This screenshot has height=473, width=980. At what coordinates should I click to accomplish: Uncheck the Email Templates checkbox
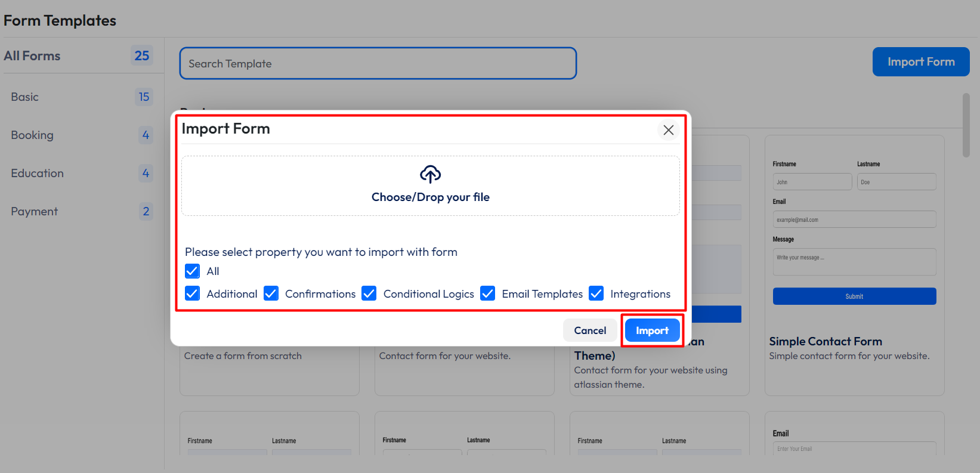488,293
